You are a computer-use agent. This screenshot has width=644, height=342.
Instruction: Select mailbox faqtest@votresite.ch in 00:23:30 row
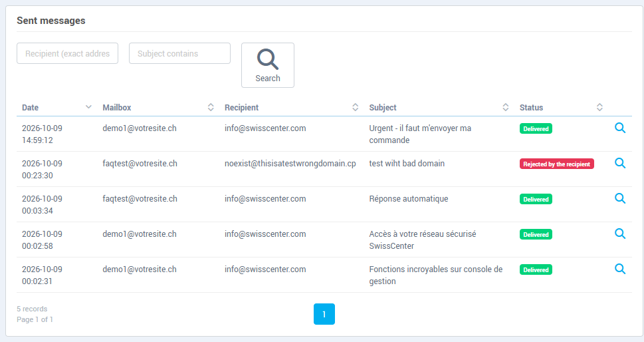tap(140, 164)
